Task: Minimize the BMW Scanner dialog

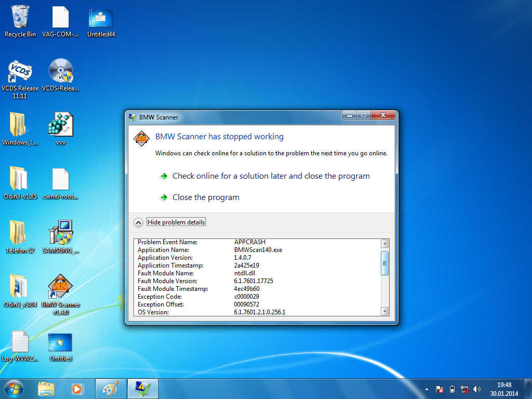Action: [x=350, y=115]
